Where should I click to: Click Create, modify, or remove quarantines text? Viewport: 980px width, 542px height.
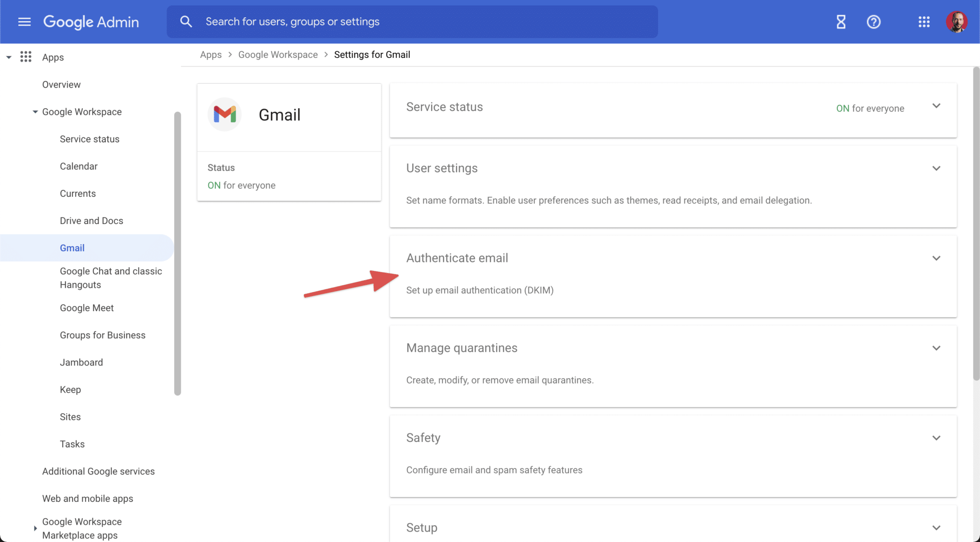pyautogui.click(x=500, y=380)
